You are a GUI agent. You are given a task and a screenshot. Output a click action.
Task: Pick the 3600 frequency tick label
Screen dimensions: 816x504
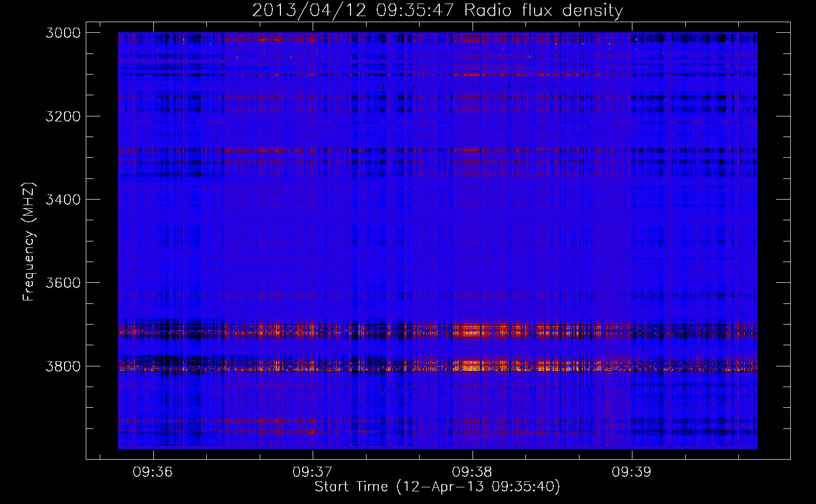coord(63,283)
